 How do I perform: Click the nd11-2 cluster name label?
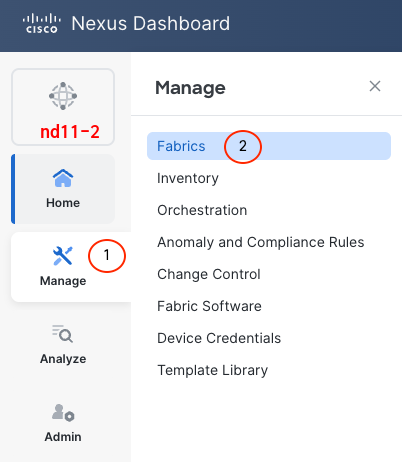click(70, 132)
